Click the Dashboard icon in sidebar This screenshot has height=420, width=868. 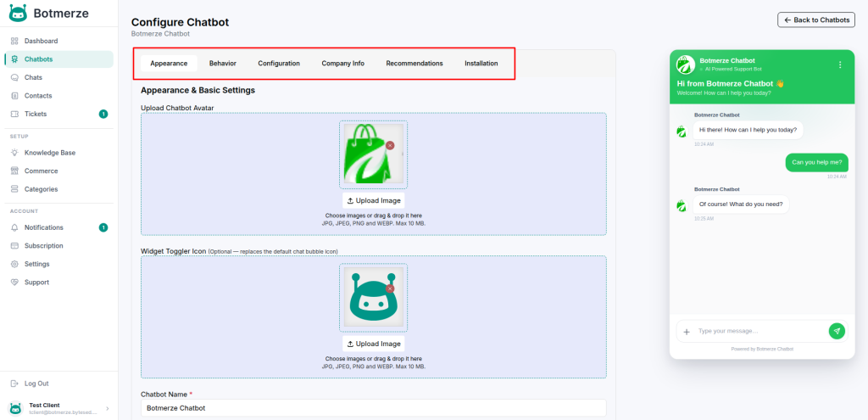click(14, 41)
